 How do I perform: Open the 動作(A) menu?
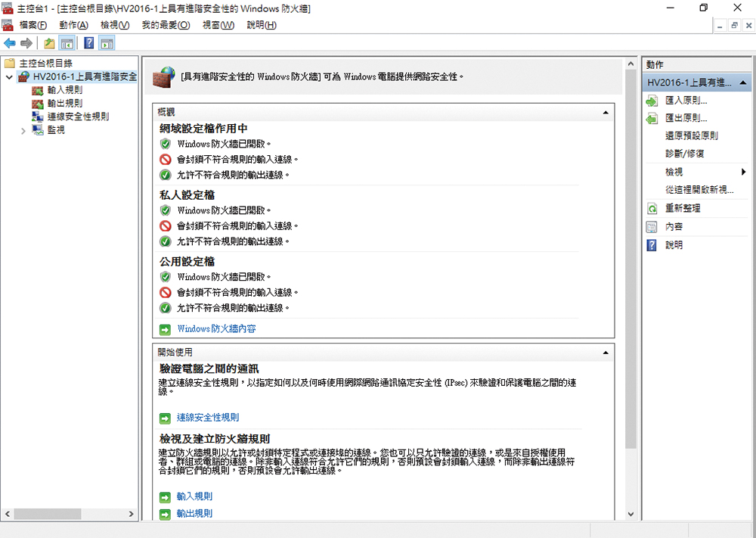pyautogui.click(x=74, y=25)
